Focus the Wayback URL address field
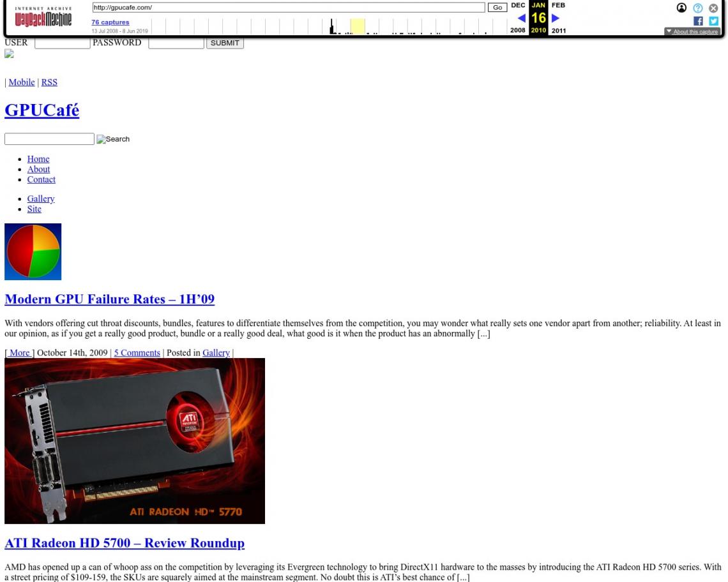Image resolution: width=728 pixels, height=582 pixels. 288,8
